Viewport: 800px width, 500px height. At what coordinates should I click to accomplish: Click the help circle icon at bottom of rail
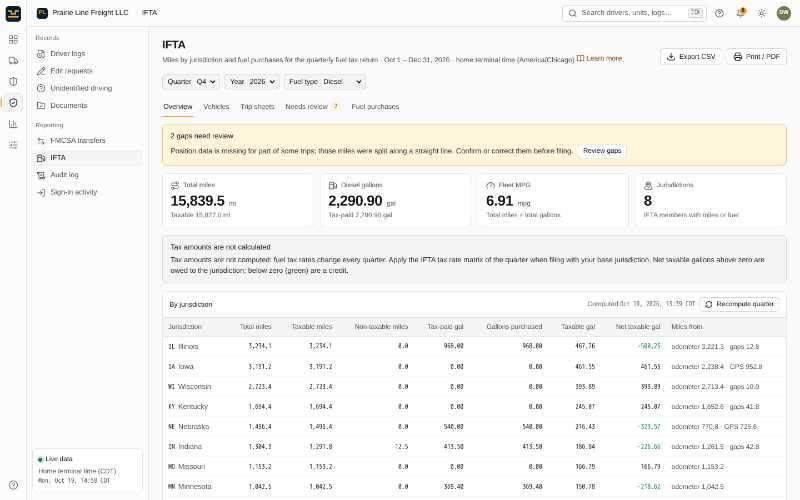(13, 485)
